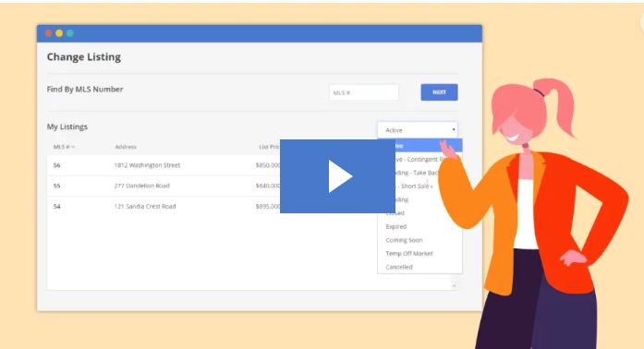Image resolution: width=644 pixels, height=349 pixels.
Task: Select Coming Soon from the status list
Action: (404, 240)
